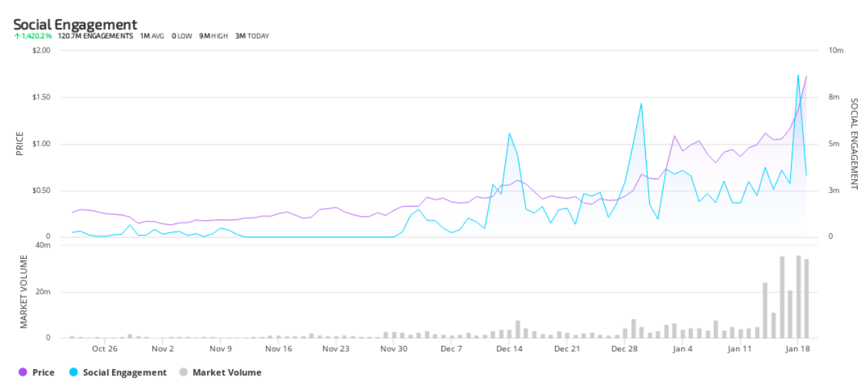This screenshot has width=868, height=385.
Task: Click the $1.50 price axis label
Action: click(x=41, y=97)
